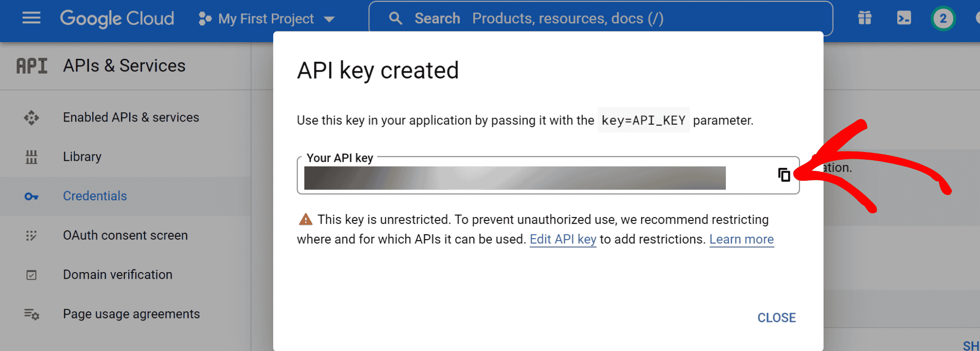Click the OAuth consent screen icon

[31, 236]
